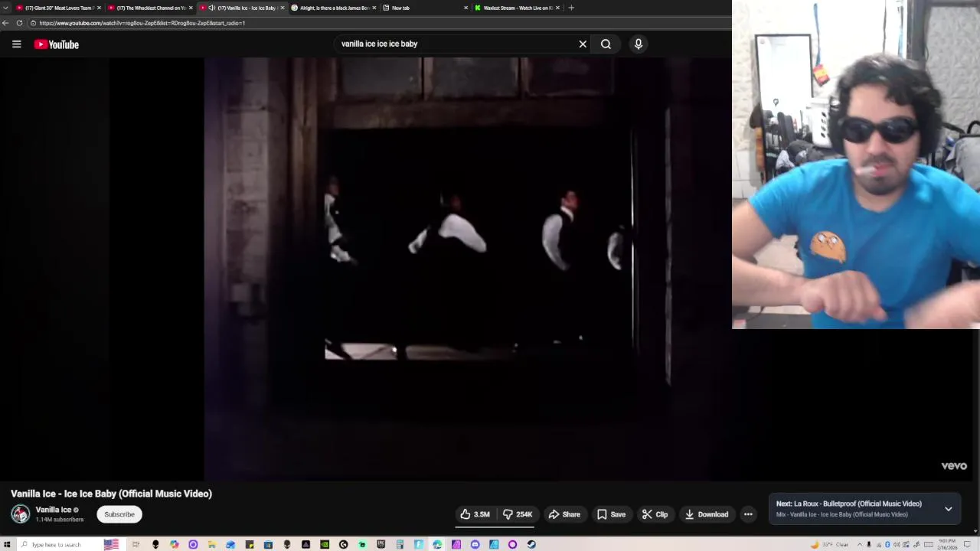Mute tab via speaker icon on tab

[x=212, y=8]
